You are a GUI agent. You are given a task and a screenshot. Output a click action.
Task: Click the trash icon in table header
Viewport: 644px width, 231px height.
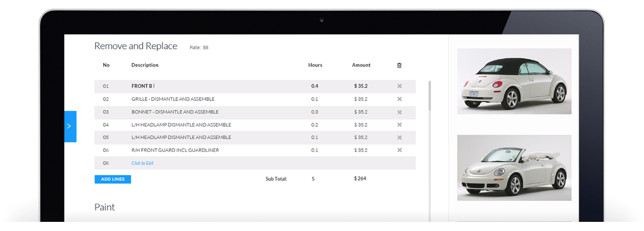point(399,66)
